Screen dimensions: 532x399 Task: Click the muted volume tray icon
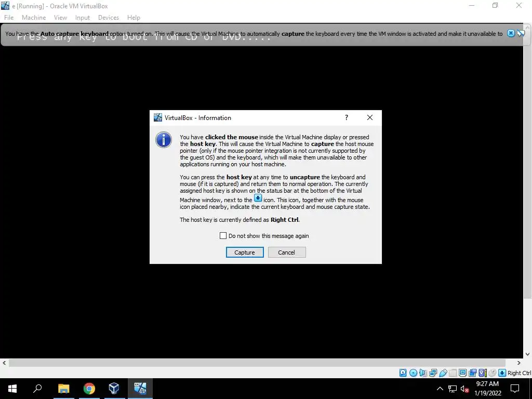[x=464, y=389]
